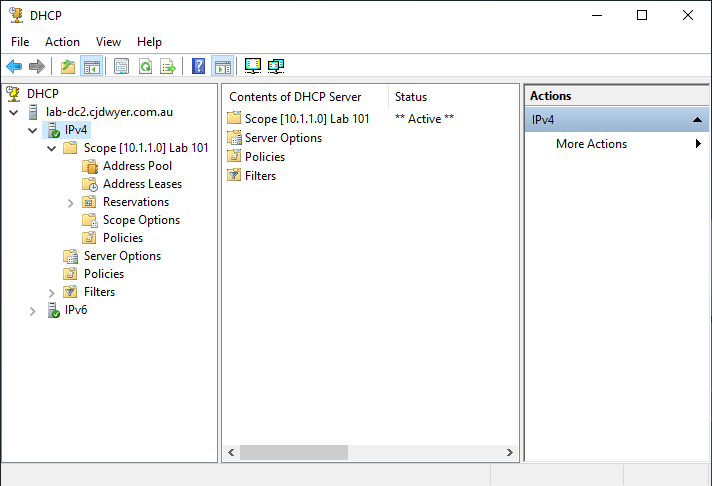Open the Action menu

[x=62, y=42]
